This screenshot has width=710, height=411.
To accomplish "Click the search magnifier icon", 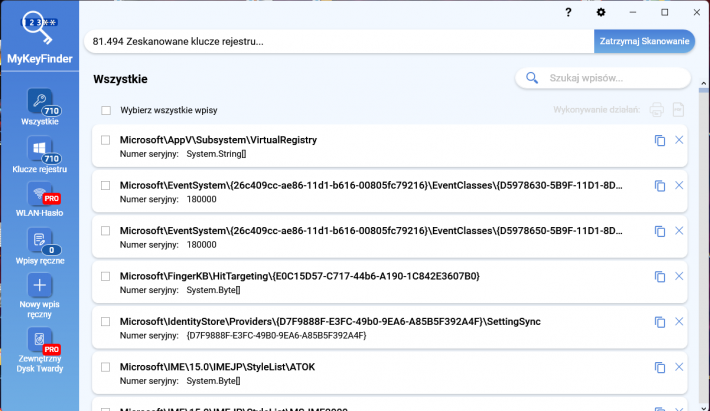I will 532,78.
